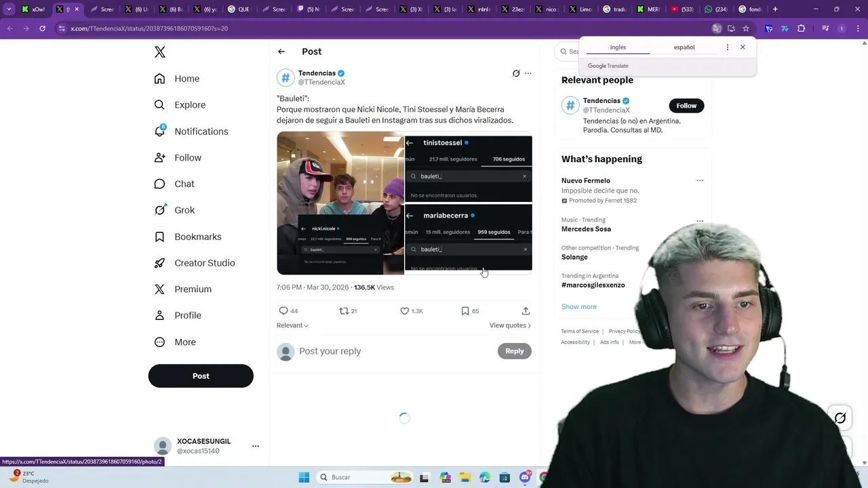Image resolution: width=868 pixels, height=488 pixels.
Task: Select inglés tab in Google Translate popup
Action: point(618,47)
